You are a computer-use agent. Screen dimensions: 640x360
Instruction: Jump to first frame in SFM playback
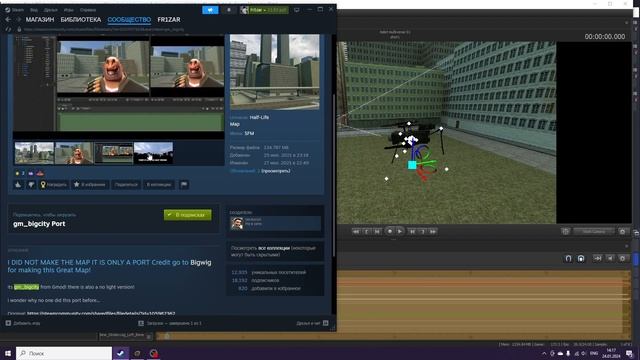tap(356, 231)
